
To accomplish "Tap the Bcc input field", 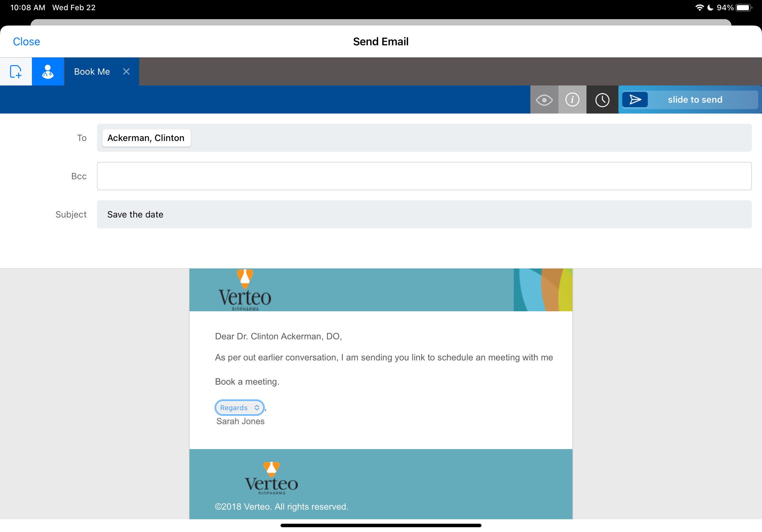I will [x=424, y=176].
